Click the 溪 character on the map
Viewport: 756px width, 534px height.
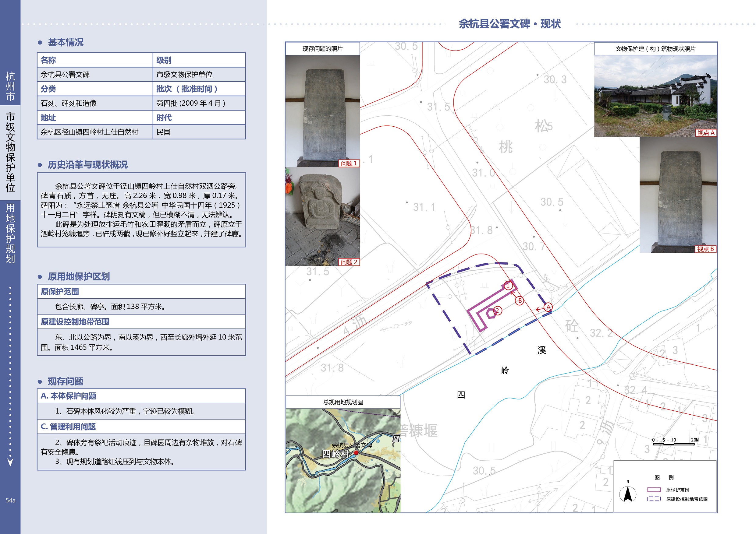542,350
